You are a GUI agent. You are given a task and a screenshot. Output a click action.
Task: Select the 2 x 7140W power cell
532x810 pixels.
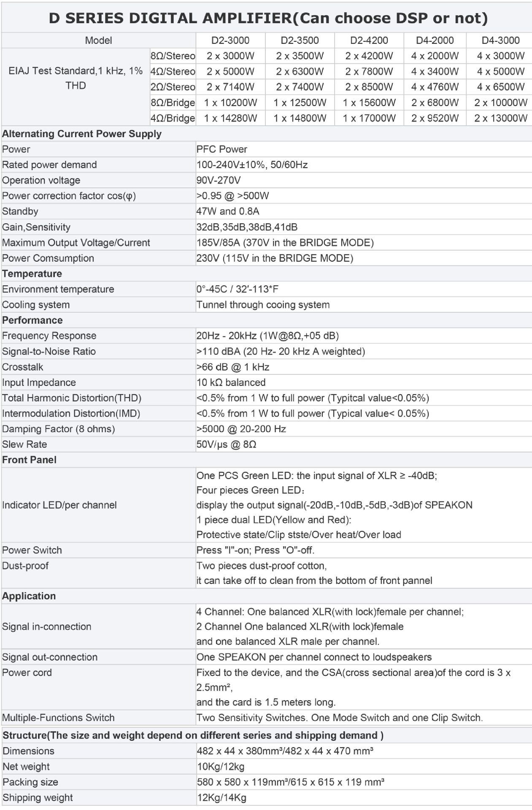tap(230, 87)
